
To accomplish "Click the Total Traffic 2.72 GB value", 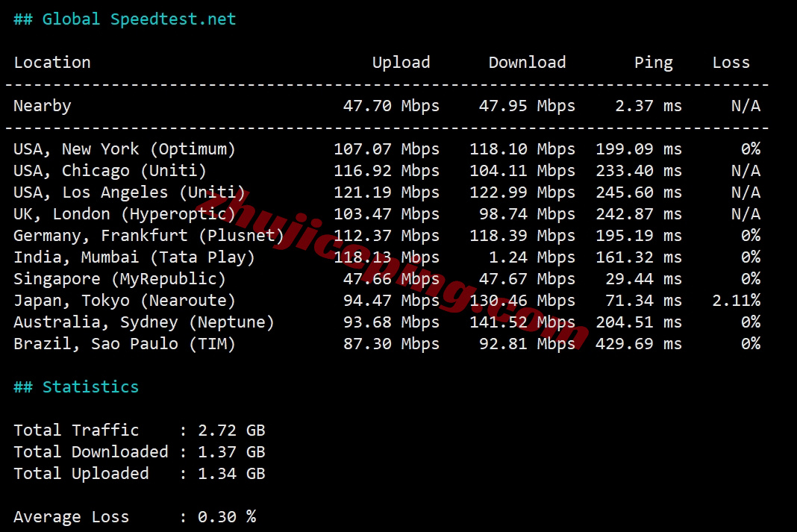I will [x=231, y=431].
